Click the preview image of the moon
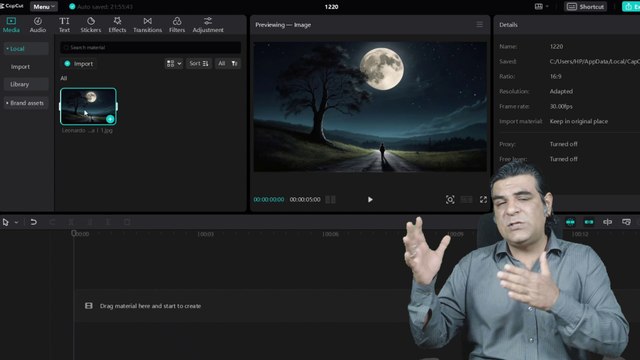640x360 pixels. coord(370,107)
